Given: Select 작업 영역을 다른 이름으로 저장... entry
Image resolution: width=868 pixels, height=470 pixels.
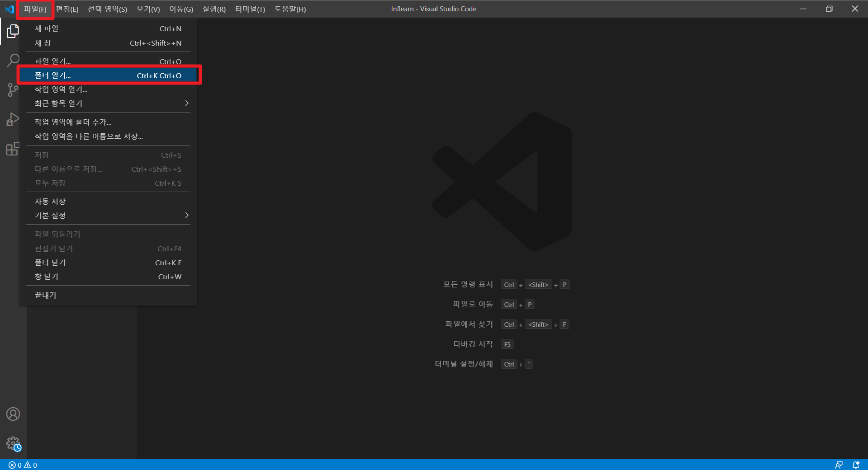Looking at the screenshot, I should click(x=108, y=136).
